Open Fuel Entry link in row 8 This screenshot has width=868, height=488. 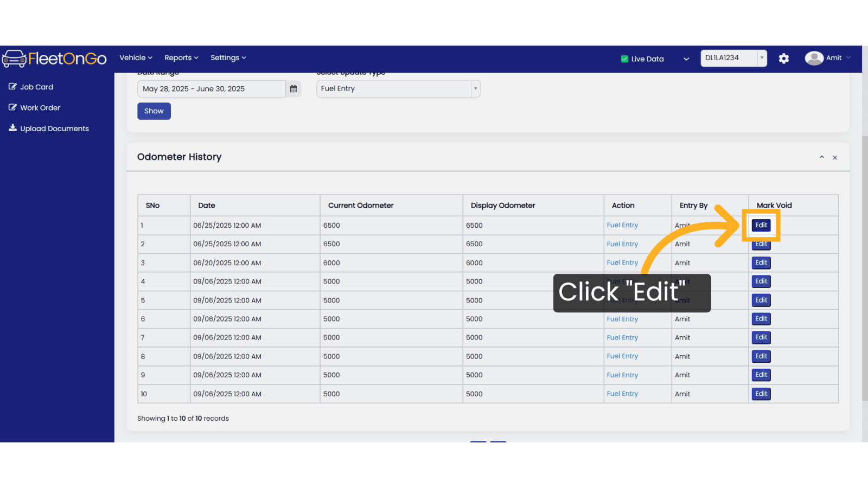pos(622,356)
